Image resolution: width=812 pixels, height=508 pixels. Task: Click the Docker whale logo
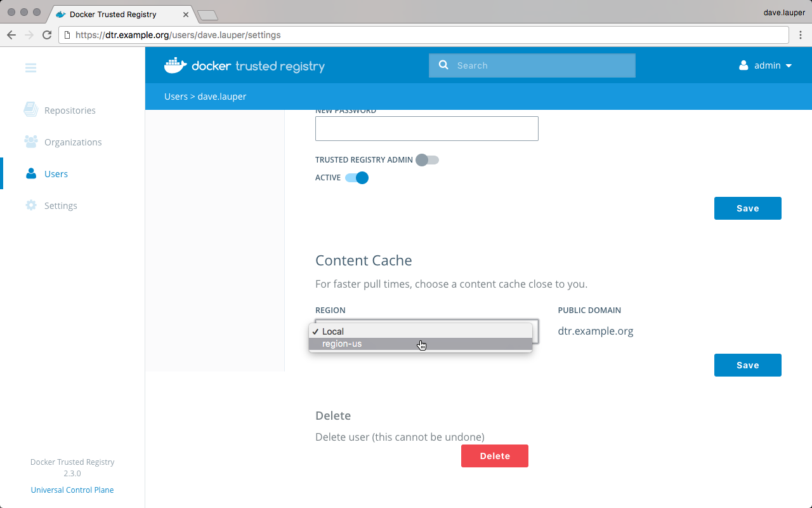click(175, 65)
